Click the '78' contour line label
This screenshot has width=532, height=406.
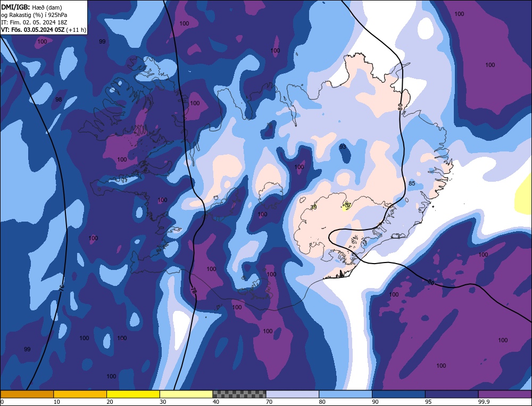(194, 291)
